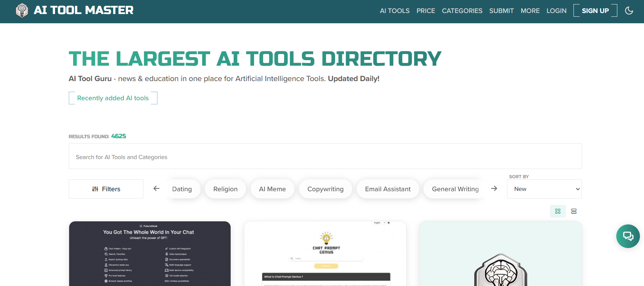Click the results count 4625
Viewport: 644px width, 286px height.
118,136
